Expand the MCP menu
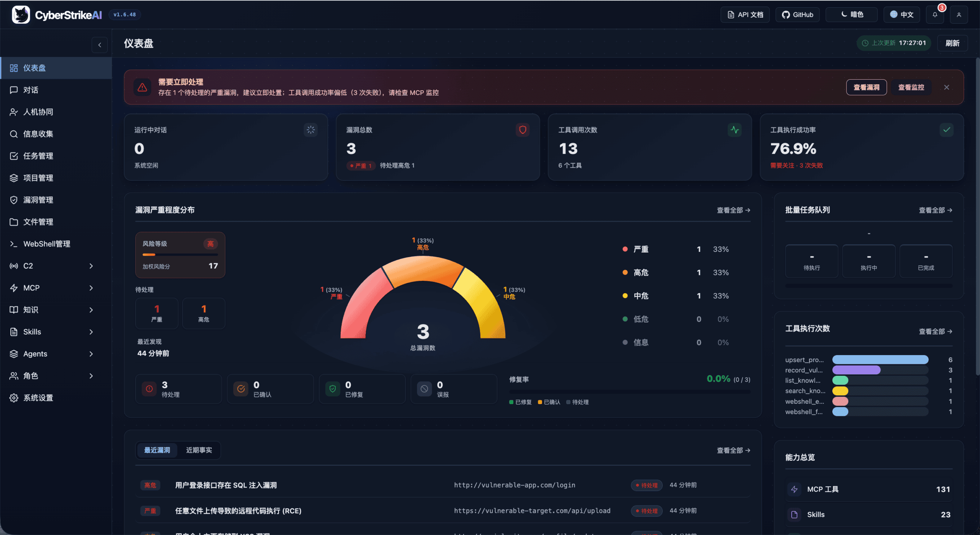The width and height of the screenshot is (980, 535). 56,288
